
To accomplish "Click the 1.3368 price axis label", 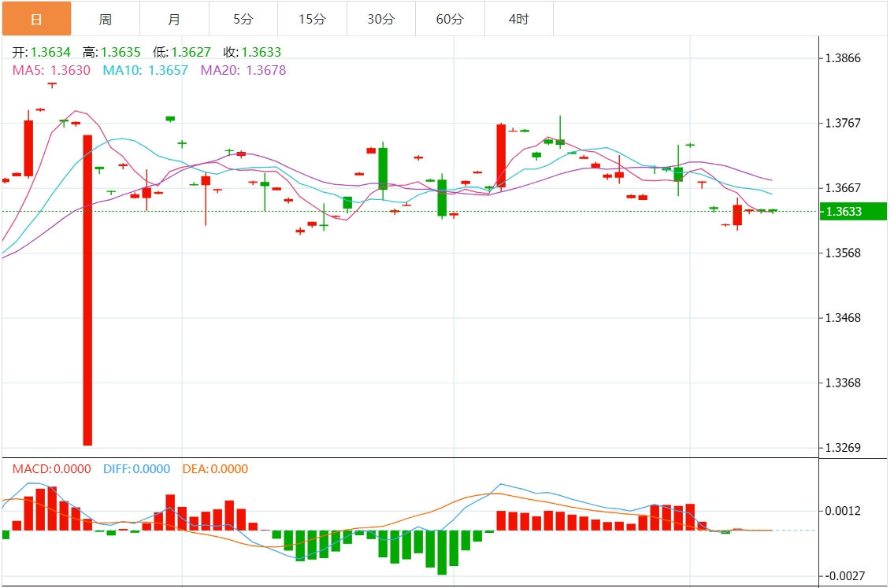I will [844, 383].
